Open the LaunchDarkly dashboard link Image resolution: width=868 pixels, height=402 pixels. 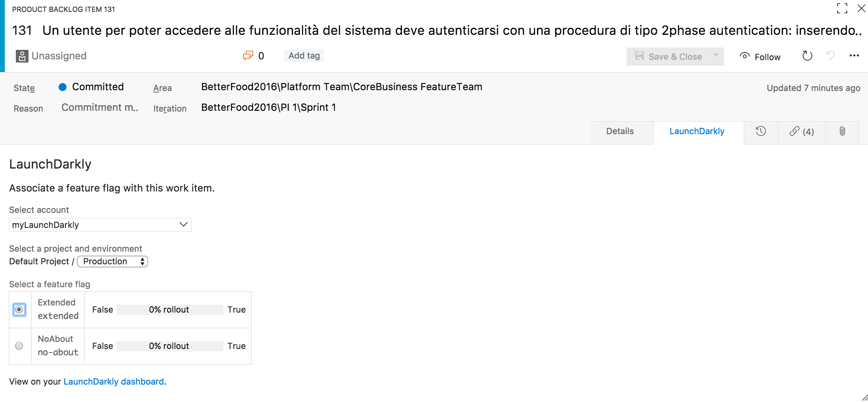click(114, 381)
